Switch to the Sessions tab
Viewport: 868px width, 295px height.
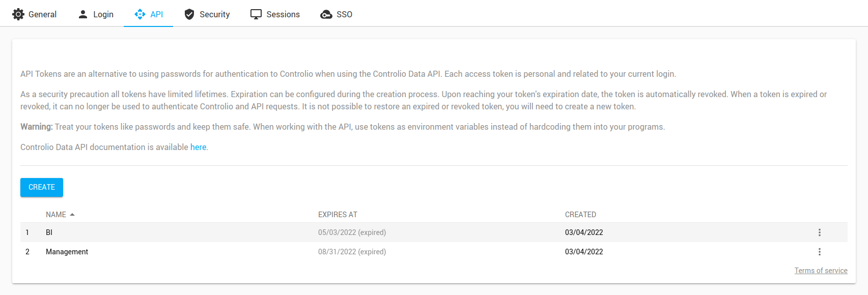coord(283,14)
